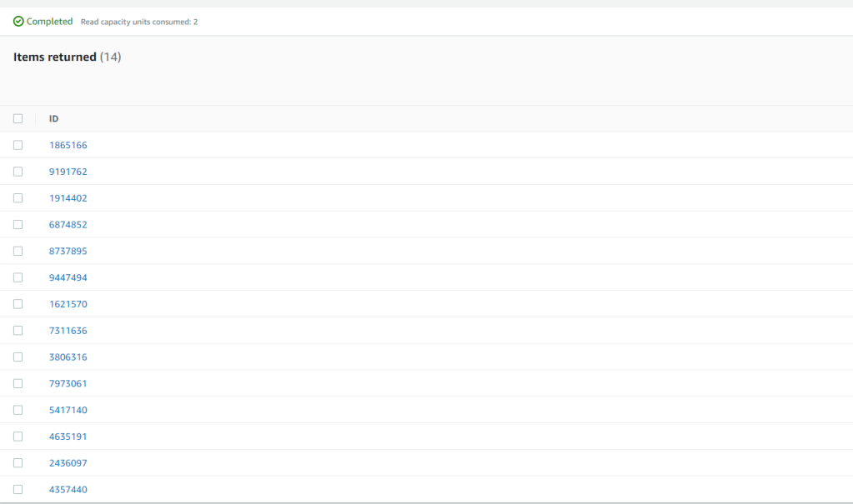Image resolution: width=853 pixels, height=504 pixels.
Task: Follow the link for ID 5417140
Action: tap(68, 410)
